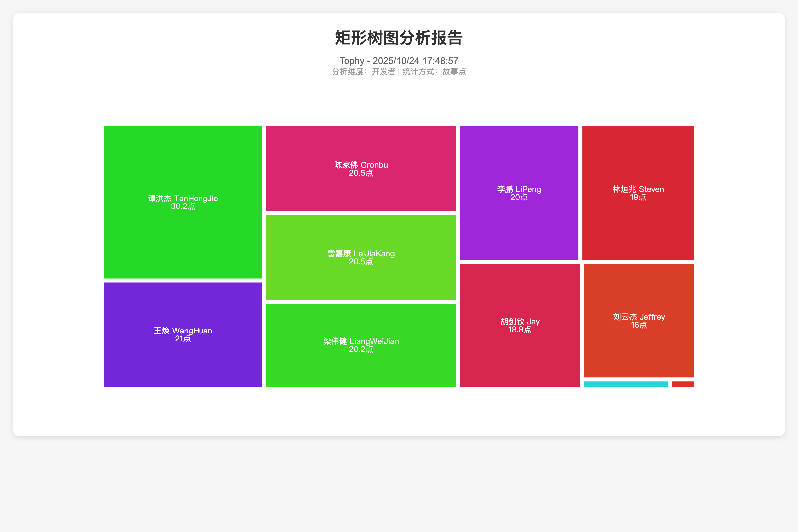The width and height of the screenshot is (798, 532).
Task: Click the Tophy timestamp subtitle
Action: click(399, 61)
